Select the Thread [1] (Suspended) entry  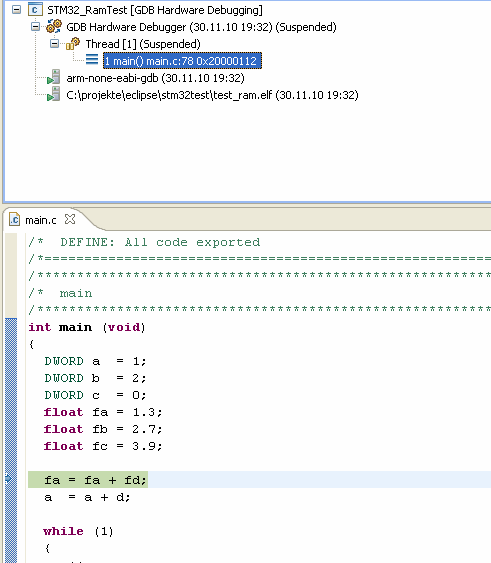[143, 44]
